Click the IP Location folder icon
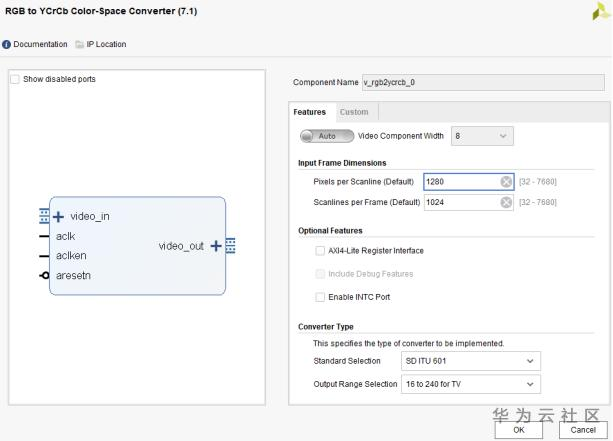613x441 pixels. tap(78, 44)
